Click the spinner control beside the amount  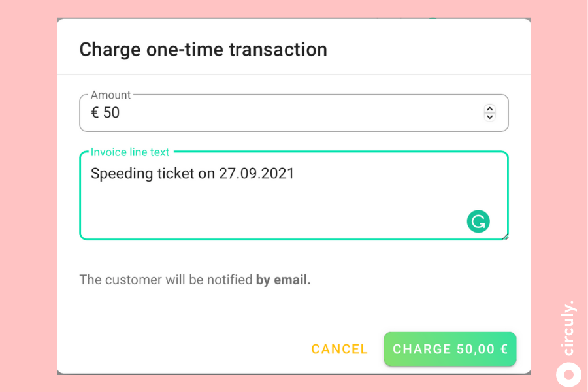[489, 112]
